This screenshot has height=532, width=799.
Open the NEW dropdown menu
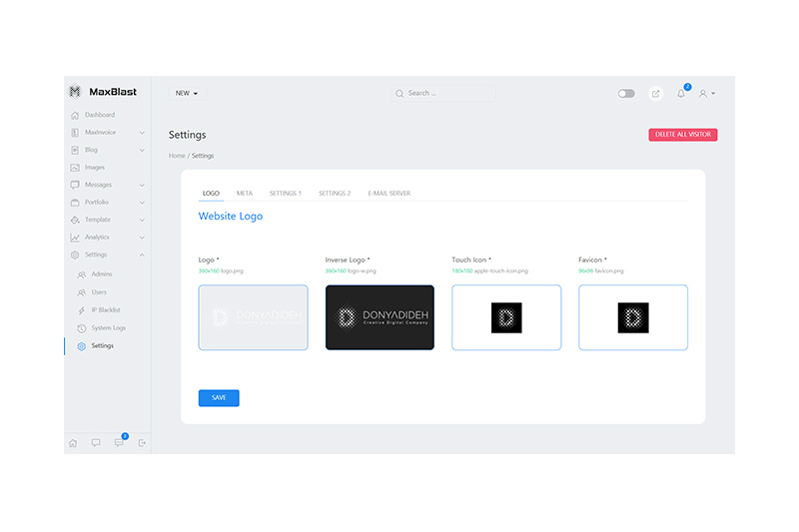tap(187, 94)
